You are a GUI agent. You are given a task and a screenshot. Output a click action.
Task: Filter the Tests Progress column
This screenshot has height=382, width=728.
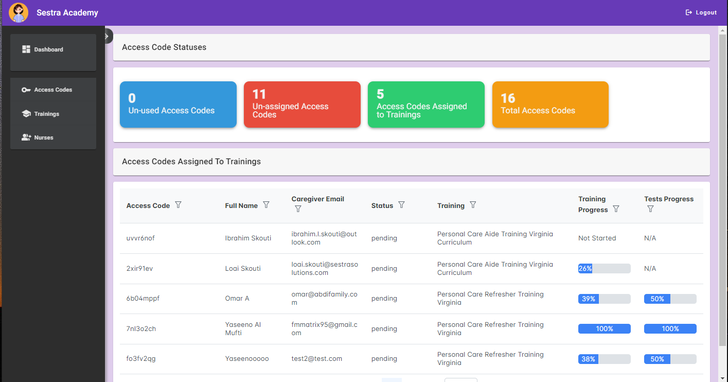[650, 209]
